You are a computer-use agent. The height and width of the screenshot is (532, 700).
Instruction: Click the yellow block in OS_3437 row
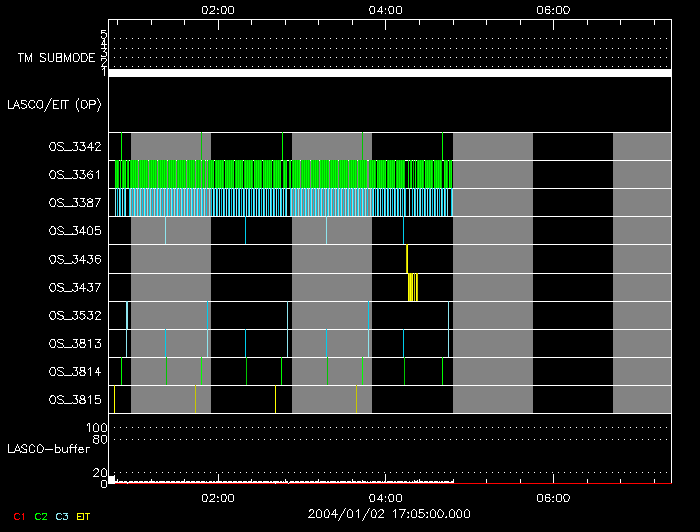pos(413,288)
